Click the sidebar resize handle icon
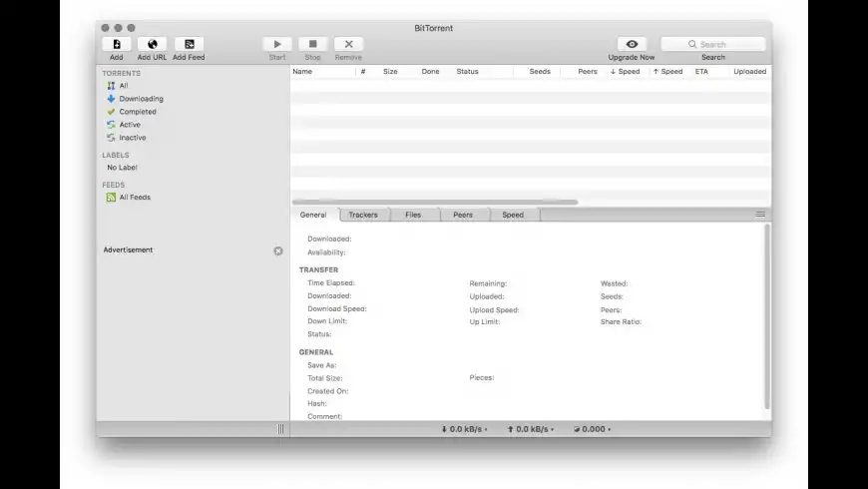Viewport: 868px width, 489px height. pyautogui.click(x=280, y=429)
